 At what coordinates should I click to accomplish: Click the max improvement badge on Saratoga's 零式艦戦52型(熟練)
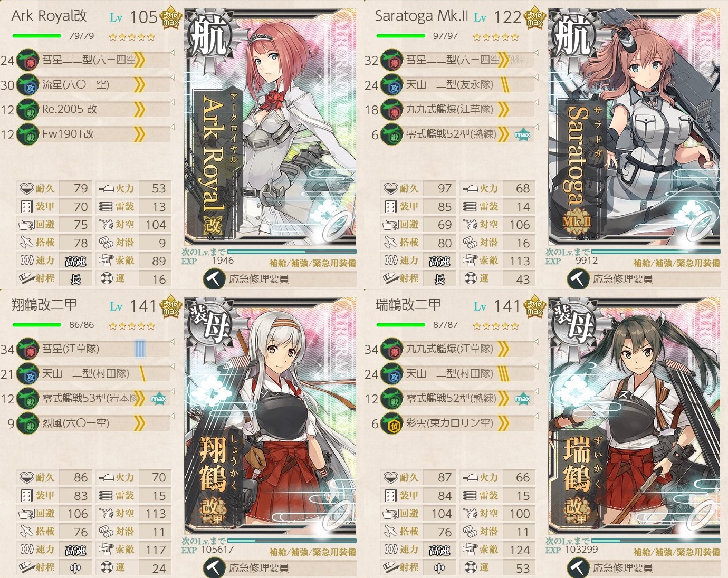point(522,134)
